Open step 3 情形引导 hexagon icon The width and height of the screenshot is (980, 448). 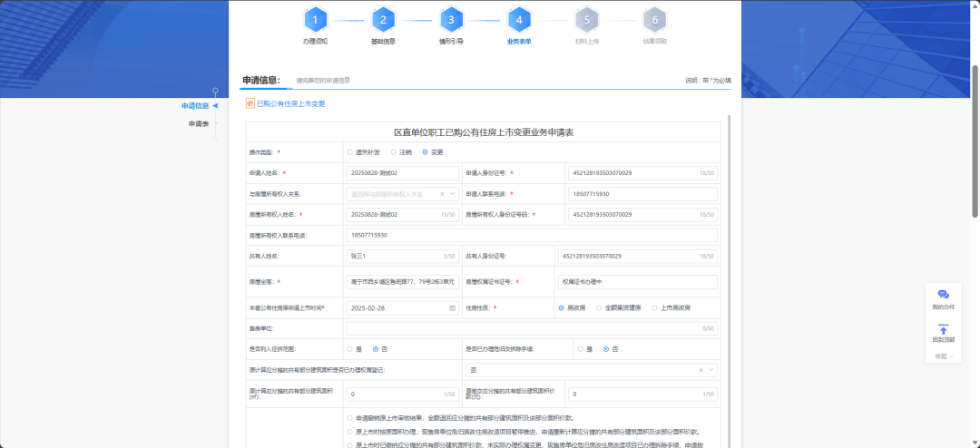(x=451, y=19)
